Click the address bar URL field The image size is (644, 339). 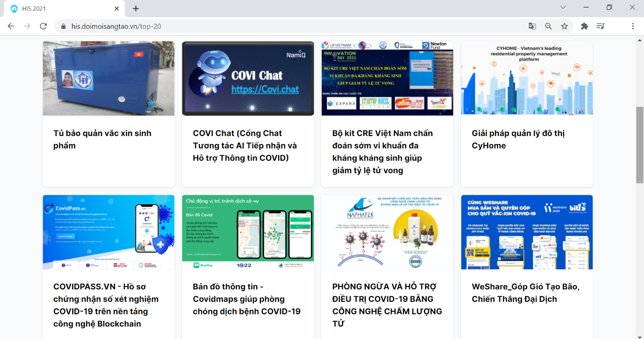[x=279, y=26]
